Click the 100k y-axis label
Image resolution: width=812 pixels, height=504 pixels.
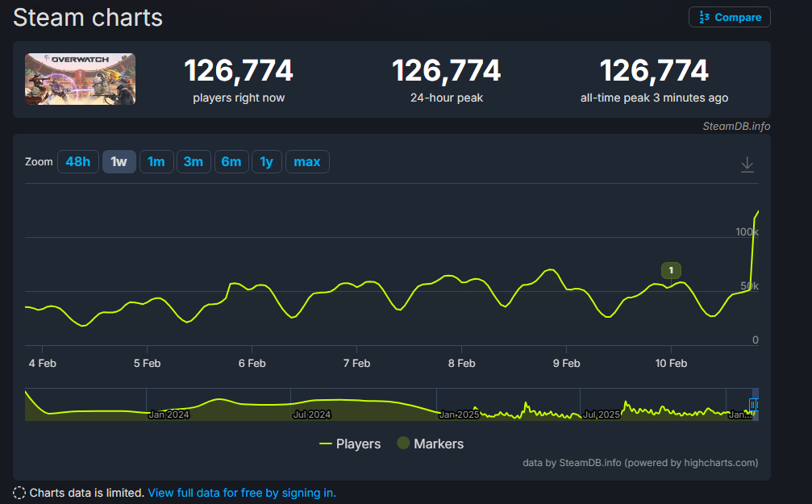pos(747,231)
